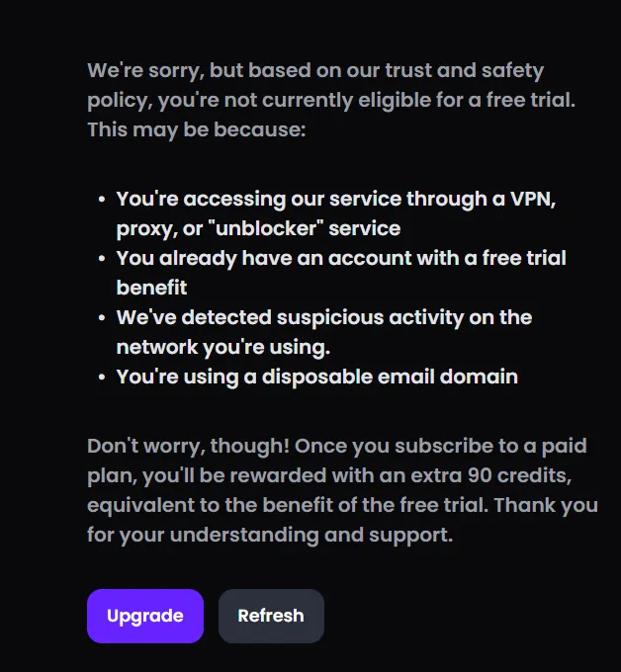Click the purple Upgrade button
The image size is (621, 672).
click(x=145, y=616)
